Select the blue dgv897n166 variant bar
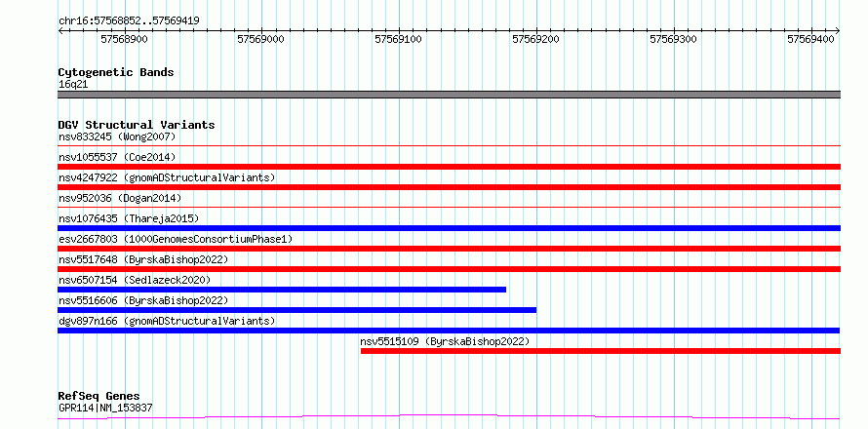868x429 pixels. click(x=449, y=331)
